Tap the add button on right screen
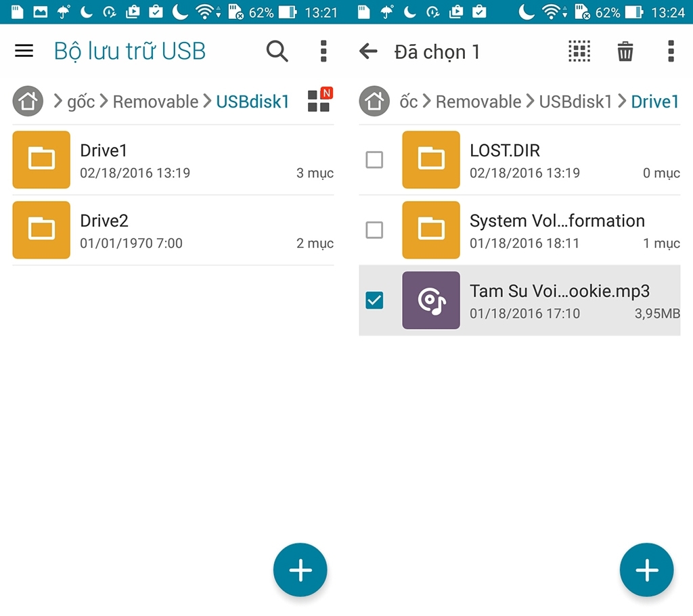693x616 pixels. [x=646, y=569]
